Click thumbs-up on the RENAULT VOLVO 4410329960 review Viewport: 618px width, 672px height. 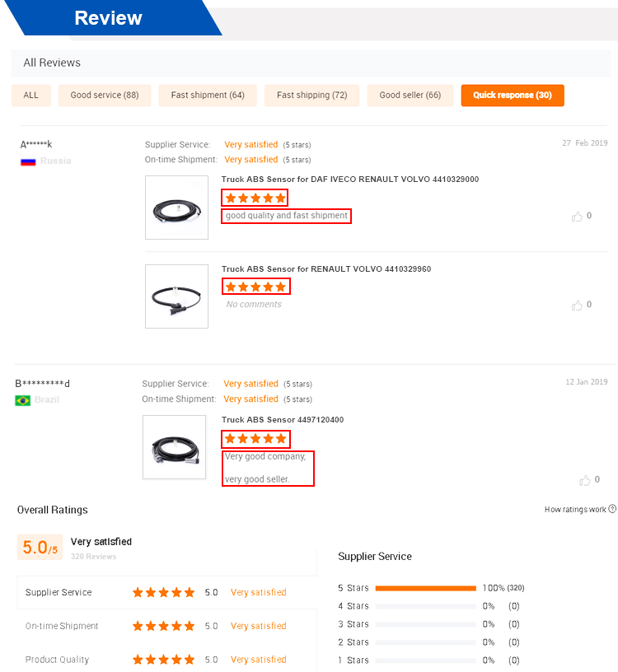click(x=577, y=306)
